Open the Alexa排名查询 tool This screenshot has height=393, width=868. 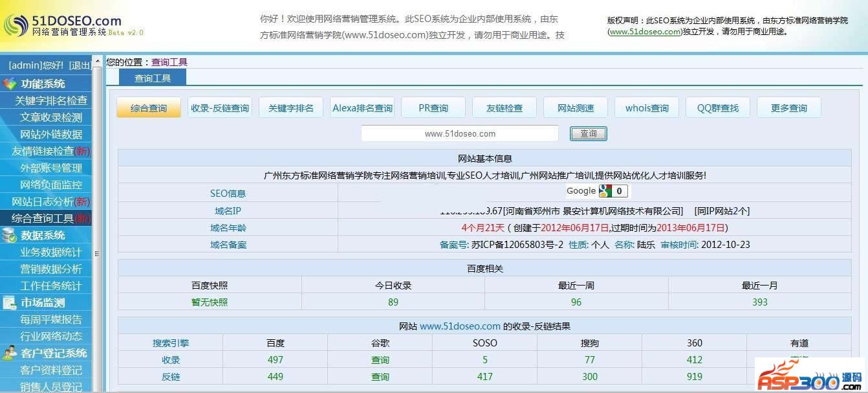[x=362, y=108]
